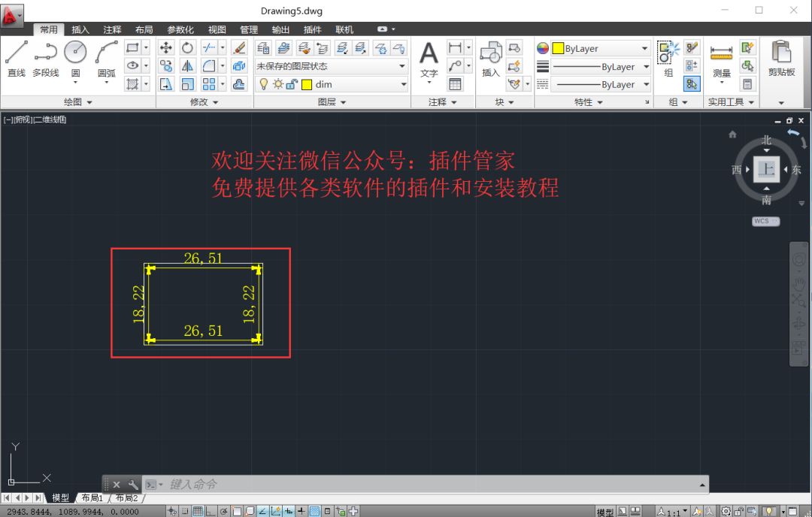This screenshot has width=812, height=517.
Task: Click the viewport label 二维线框
Action: coord(50,119)
